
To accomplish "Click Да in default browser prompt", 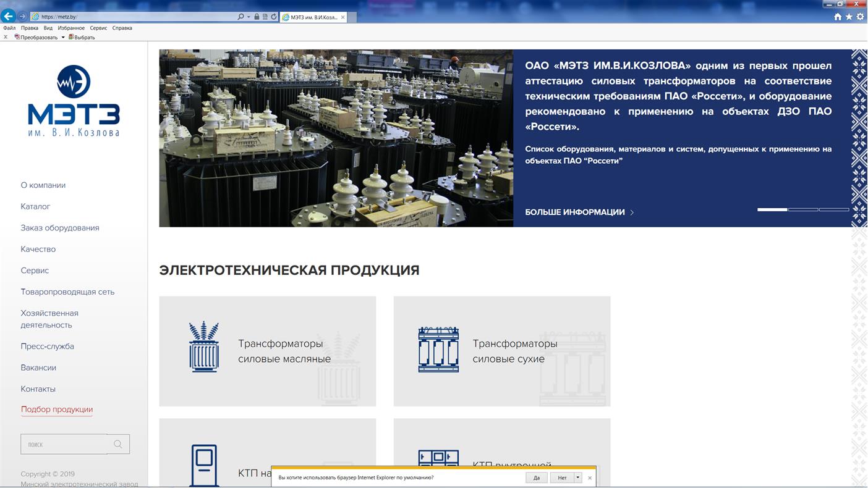I will 537,477.
